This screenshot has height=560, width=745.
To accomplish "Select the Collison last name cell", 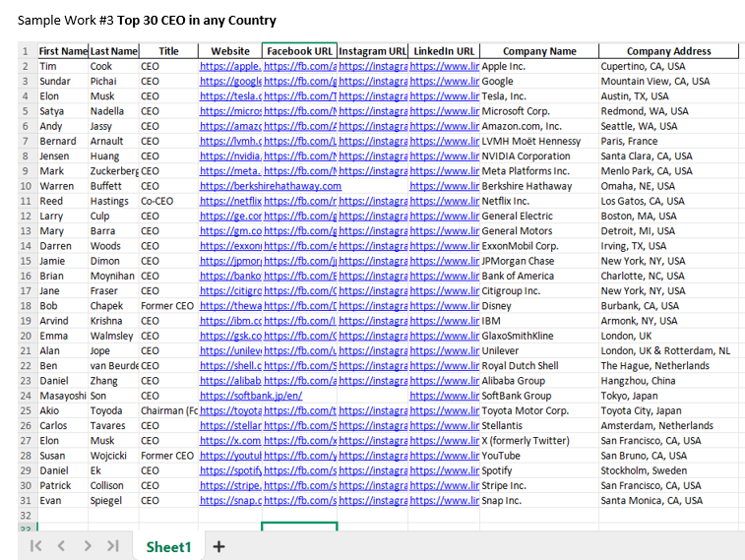I will [x=113, y=485].
